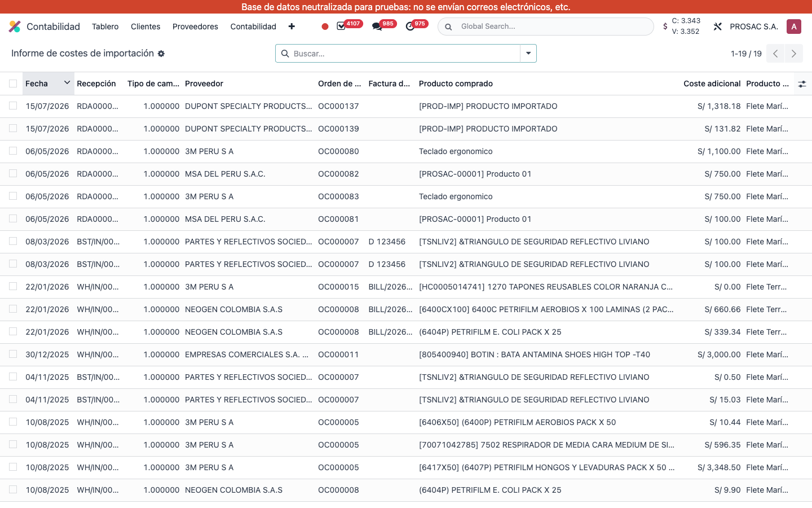Open chat messages icon with 985 badge
Image resolution: width=812 pixels, height=508 pixels.
[377, 27]
